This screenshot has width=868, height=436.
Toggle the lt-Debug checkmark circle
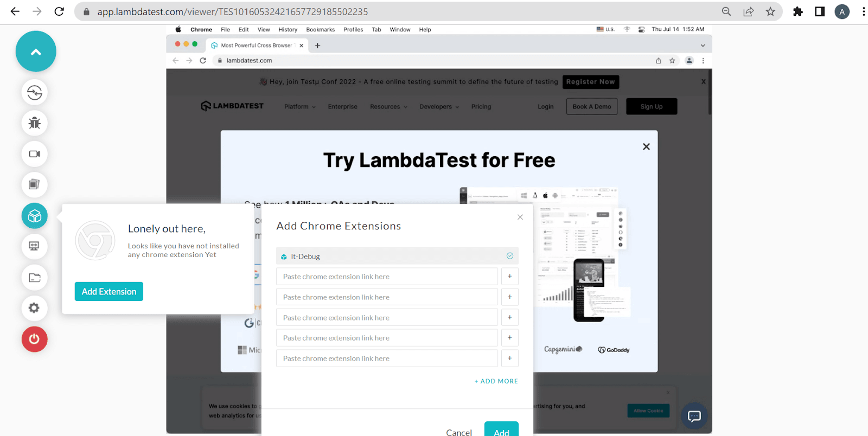(510, 256)
